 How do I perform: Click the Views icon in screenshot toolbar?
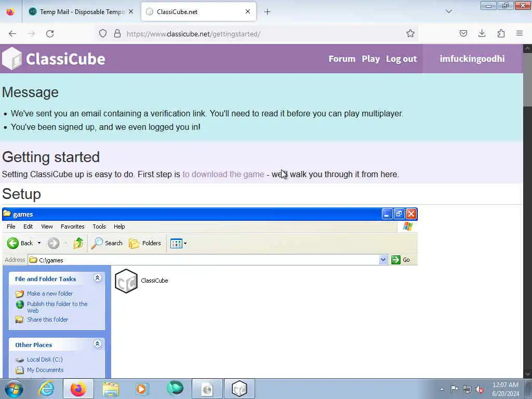179,243
